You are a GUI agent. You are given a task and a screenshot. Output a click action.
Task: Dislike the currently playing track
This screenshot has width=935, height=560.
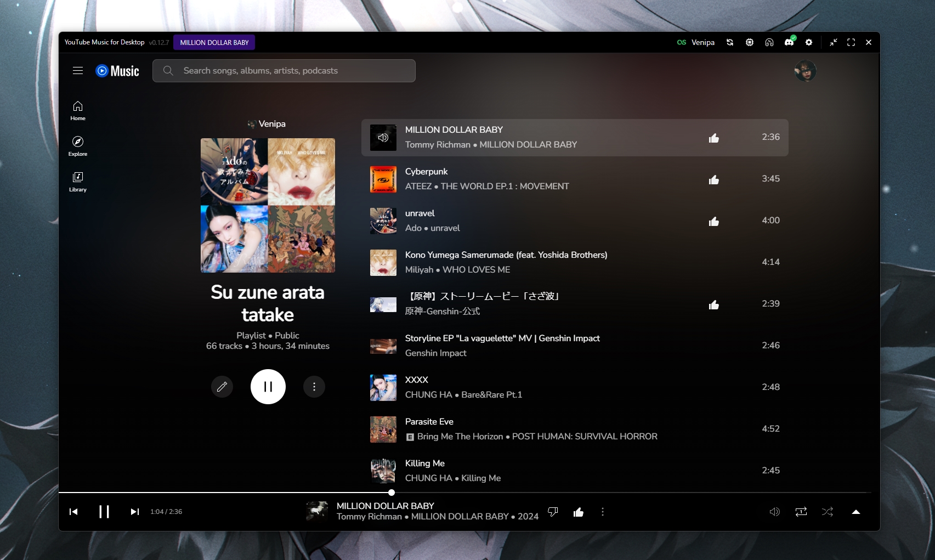[553, 512]
